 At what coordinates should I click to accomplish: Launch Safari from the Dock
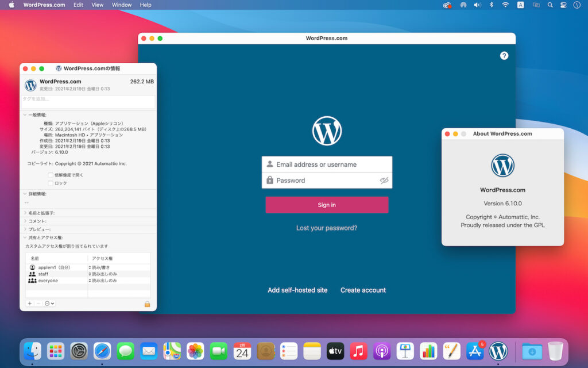click(x=102, y=350)
